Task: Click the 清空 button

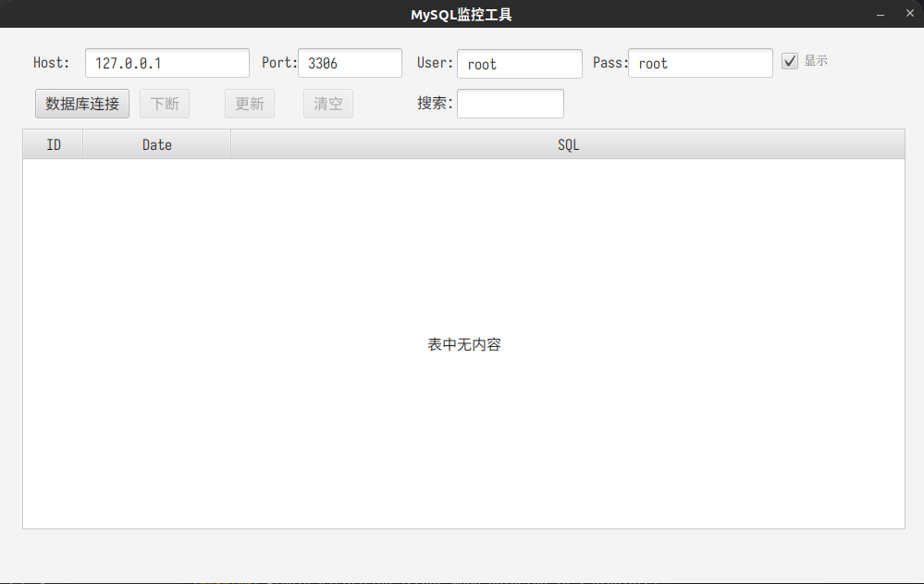Action: pos(328,104)
